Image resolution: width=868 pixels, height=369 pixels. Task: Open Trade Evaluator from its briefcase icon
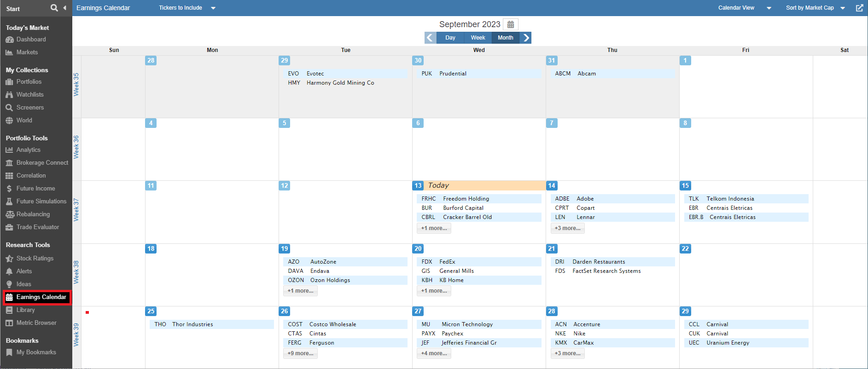(x=9, y=227)
